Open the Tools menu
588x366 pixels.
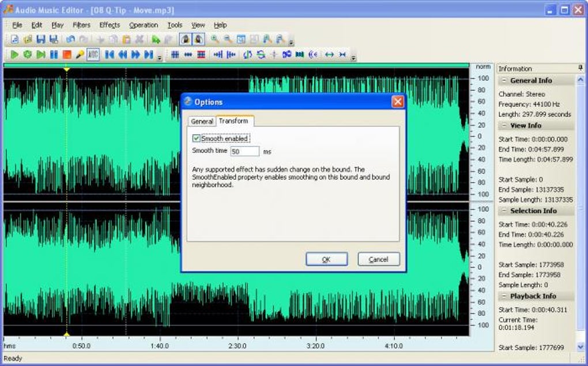click(175, 25)
